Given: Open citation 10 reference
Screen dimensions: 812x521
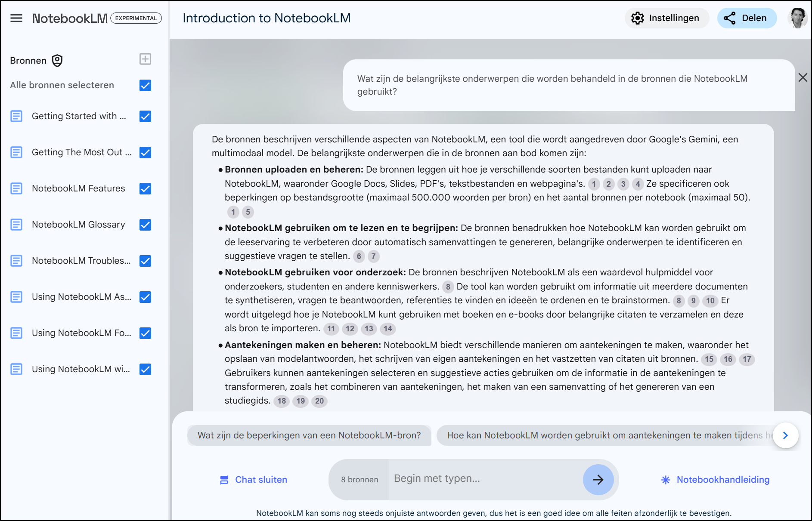Looking at the screenshot, I should click(710, 301).
